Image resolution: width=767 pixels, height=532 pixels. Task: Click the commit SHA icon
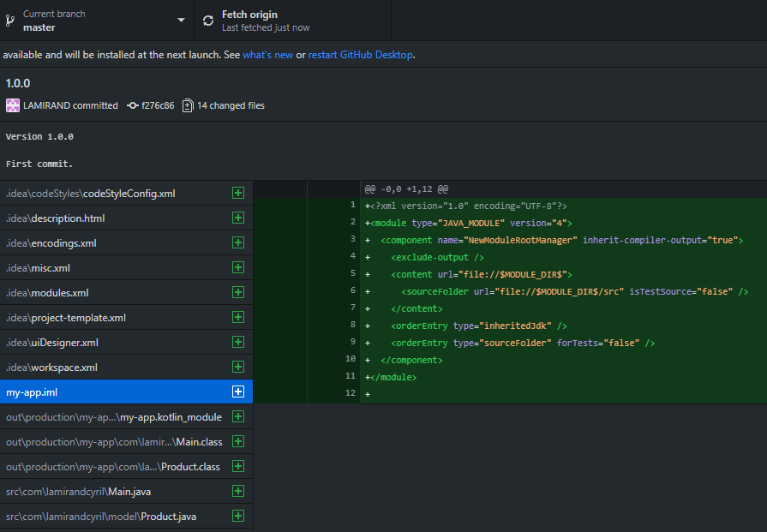(x=133, y=105)
